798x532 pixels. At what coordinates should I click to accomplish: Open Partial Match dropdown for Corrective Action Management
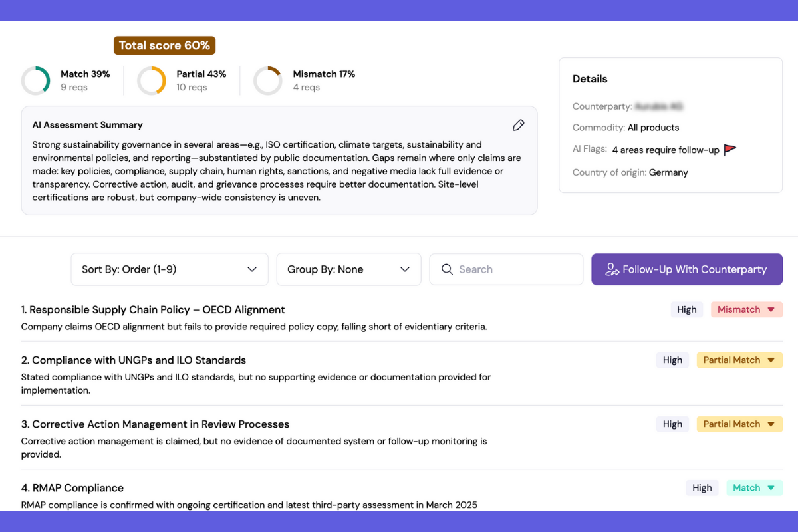tap(739, 424)
